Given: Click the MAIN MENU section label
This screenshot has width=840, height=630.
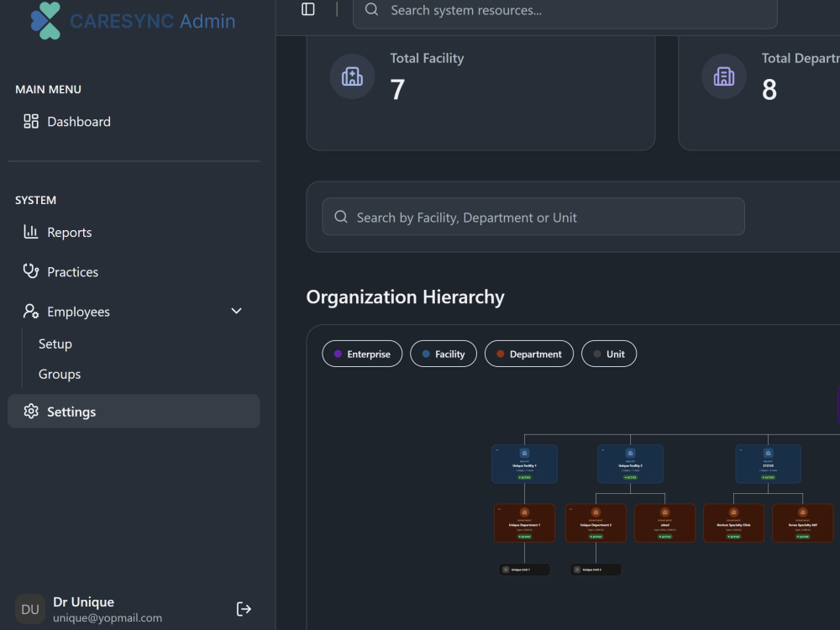Looking at the screenshot, I should (x=48, y=90).
